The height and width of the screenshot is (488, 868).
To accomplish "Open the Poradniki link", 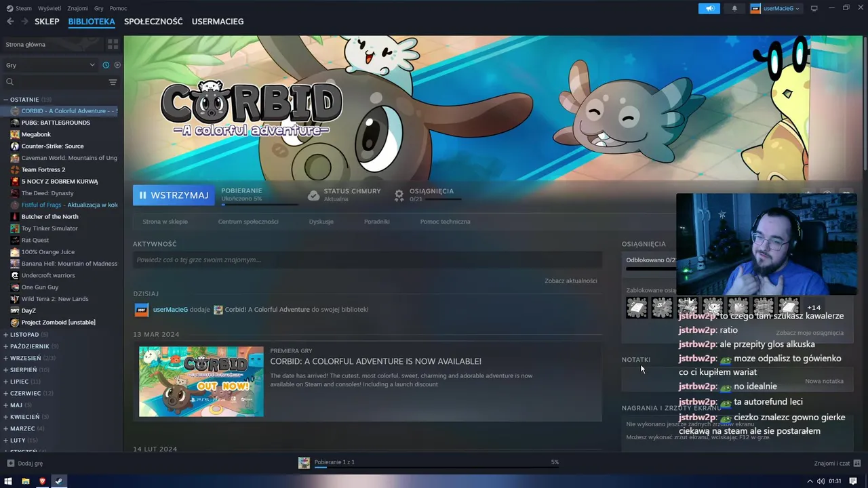I will 376,222.
